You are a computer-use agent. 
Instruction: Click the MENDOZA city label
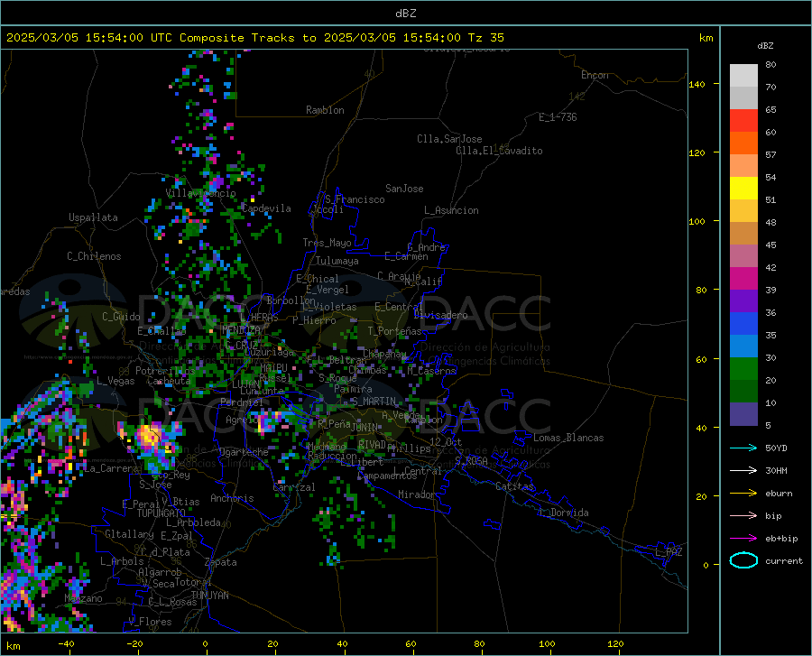pos(240,330)
